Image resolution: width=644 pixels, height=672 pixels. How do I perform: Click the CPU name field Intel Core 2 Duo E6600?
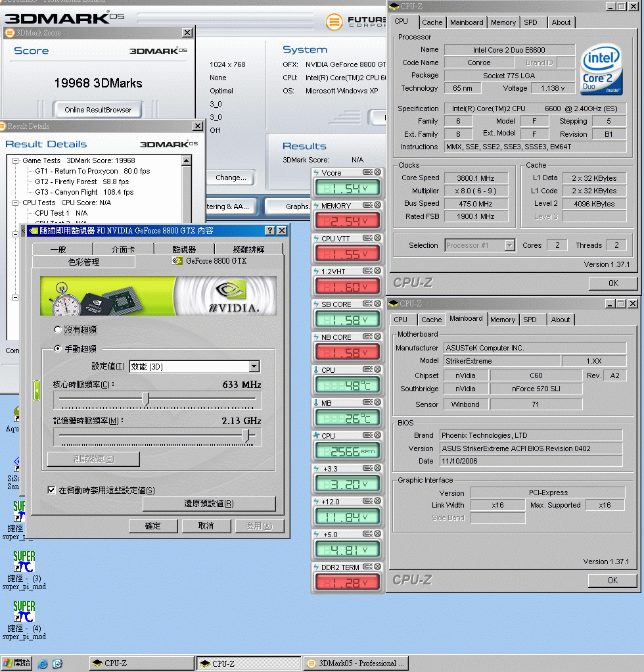point(509,50)
